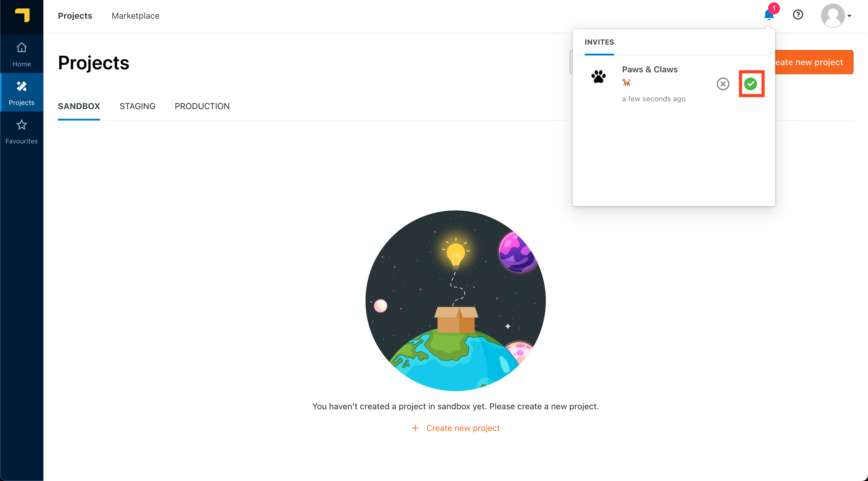Click the orange Create new project button

click(814, 62)
